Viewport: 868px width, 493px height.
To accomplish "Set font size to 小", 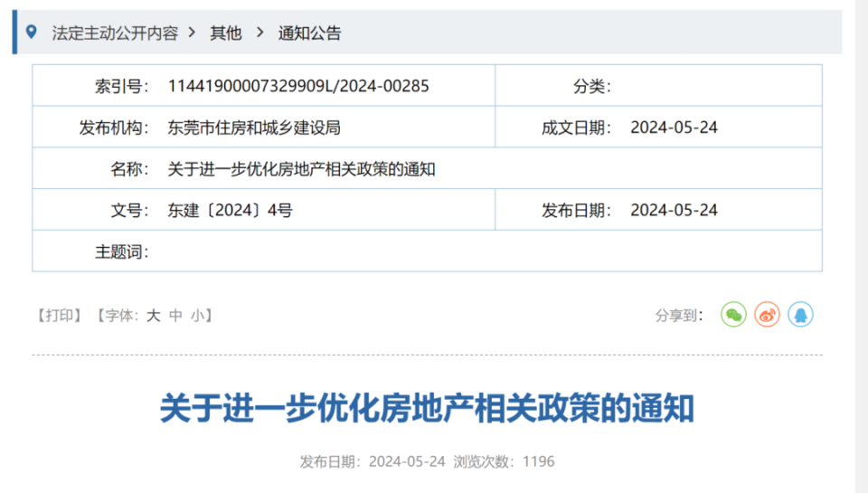I will pos(198,316).
